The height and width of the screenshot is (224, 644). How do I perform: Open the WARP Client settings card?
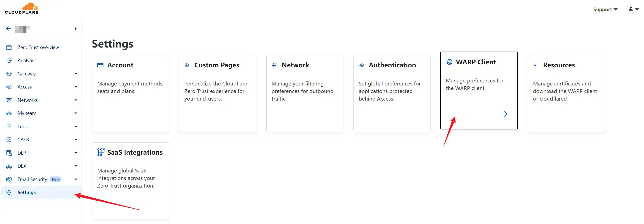click(x=479, y=91)
